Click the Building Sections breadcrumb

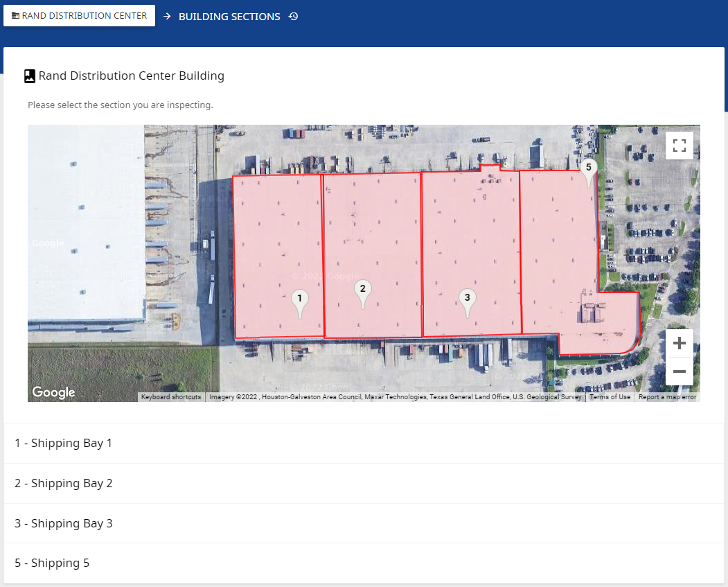pos(229,17)
